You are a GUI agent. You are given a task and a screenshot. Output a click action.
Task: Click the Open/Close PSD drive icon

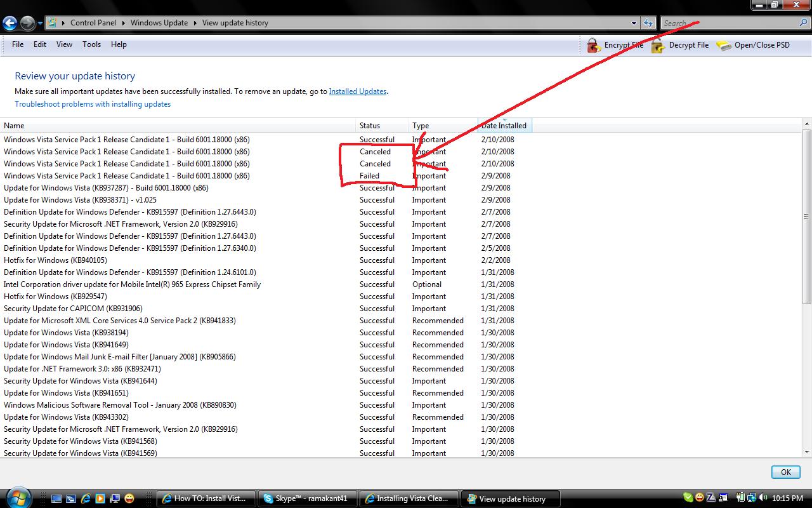pos(724,45)
